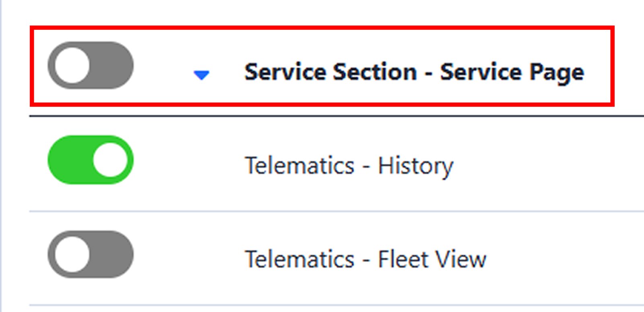Click the white knob on the Service Section switch

72,65
